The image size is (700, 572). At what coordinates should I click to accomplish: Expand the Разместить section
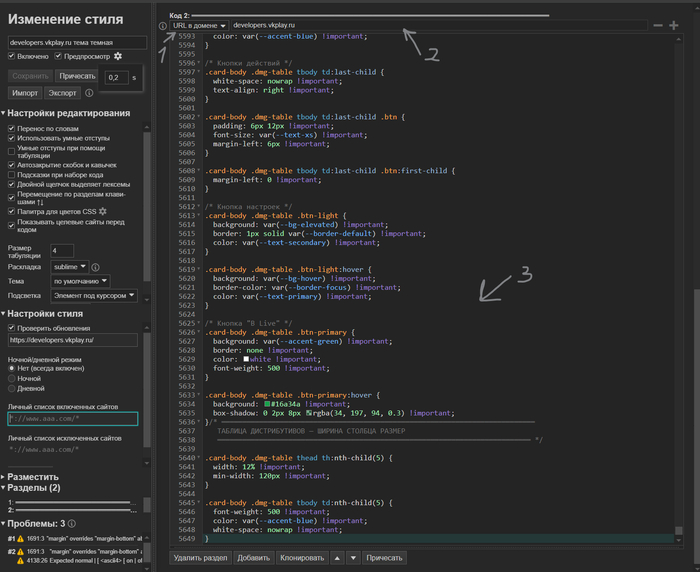30,477
